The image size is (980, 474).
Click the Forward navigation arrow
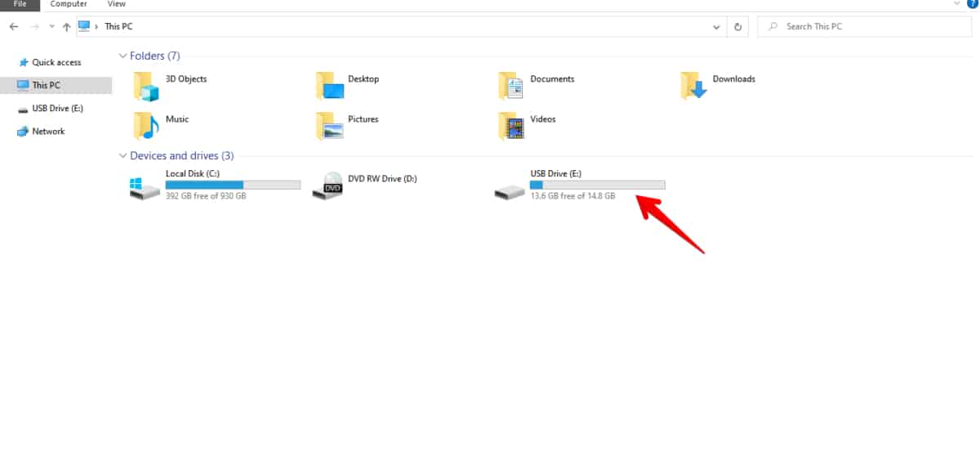click(34, 26)
